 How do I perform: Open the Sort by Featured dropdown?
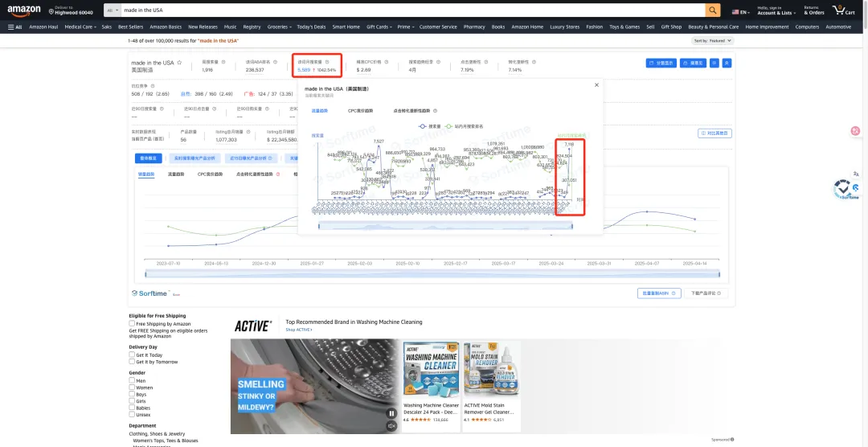tap(712, 40)
